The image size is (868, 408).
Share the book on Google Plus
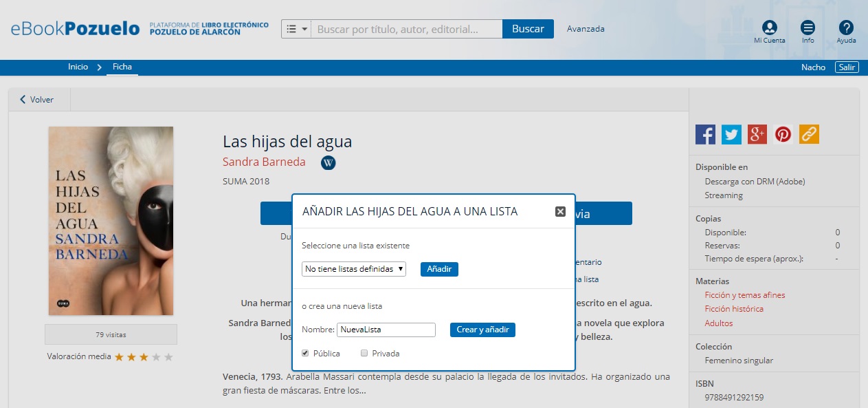point(757,134)
